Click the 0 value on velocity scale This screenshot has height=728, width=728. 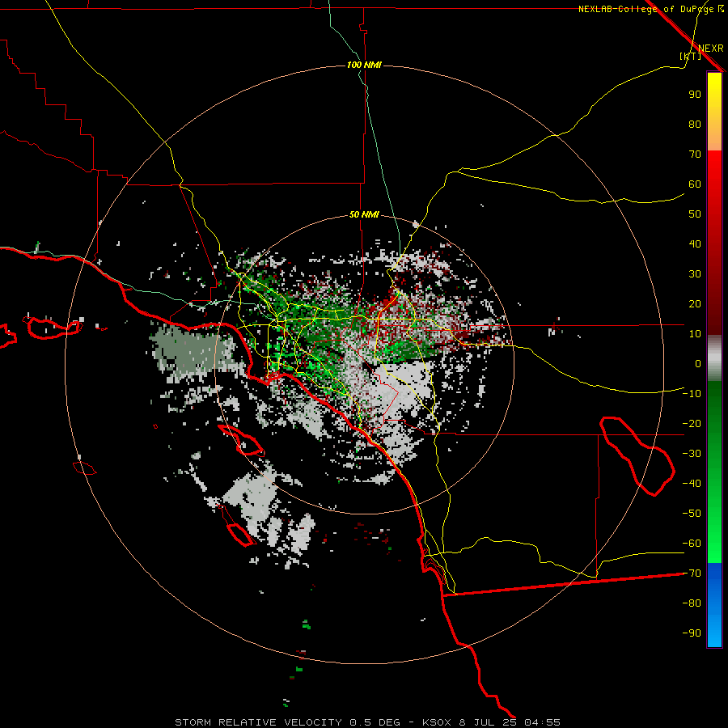[698, 364]
